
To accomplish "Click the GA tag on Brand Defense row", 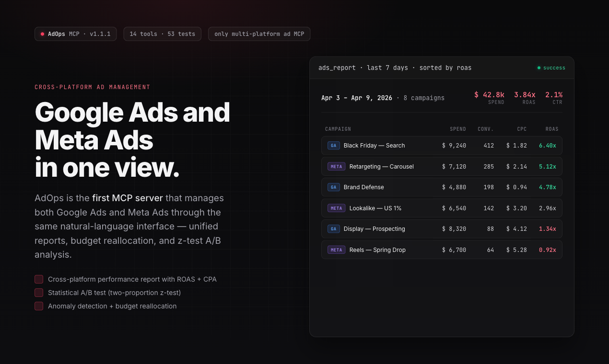I will [334, 187].
